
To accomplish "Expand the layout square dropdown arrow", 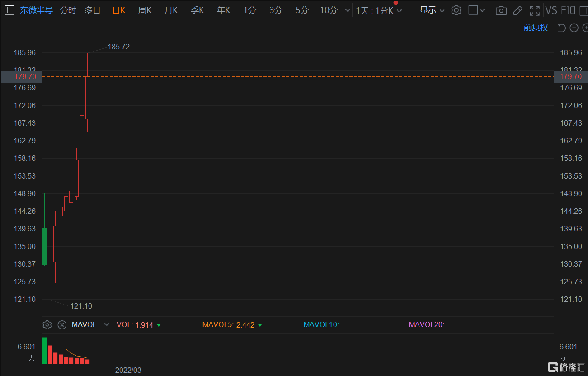I will click(x=482, y=10).
